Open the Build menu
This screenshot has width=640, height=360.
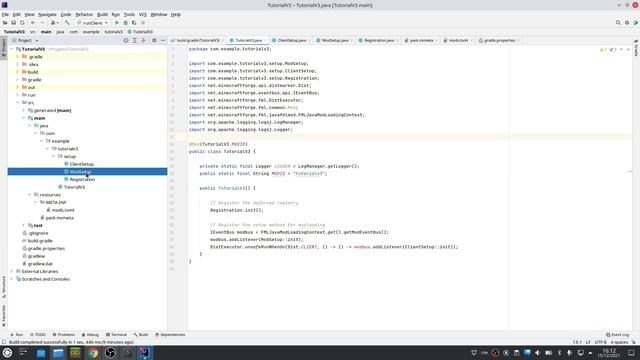coord(102,14)
